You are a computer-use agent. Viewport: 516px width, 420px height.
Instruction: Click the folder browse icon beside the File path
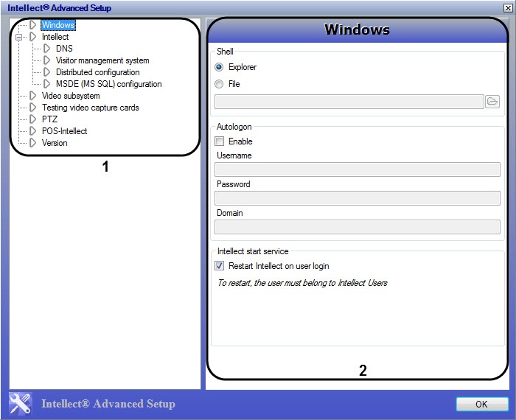click(493, 102)
